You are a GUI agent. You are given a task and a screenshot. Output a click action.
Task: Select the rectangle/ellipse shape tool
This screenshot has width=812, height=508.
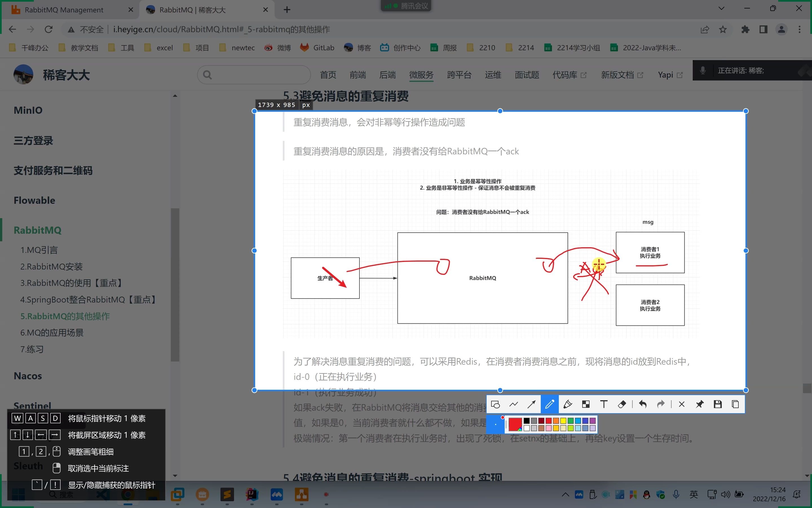pyautogui.click(x=496, y=404)
